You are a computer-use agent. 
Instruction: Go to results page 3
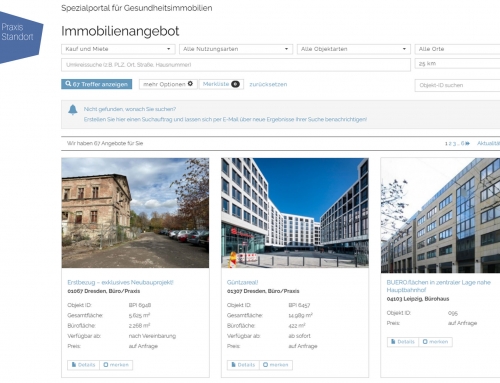454,143
